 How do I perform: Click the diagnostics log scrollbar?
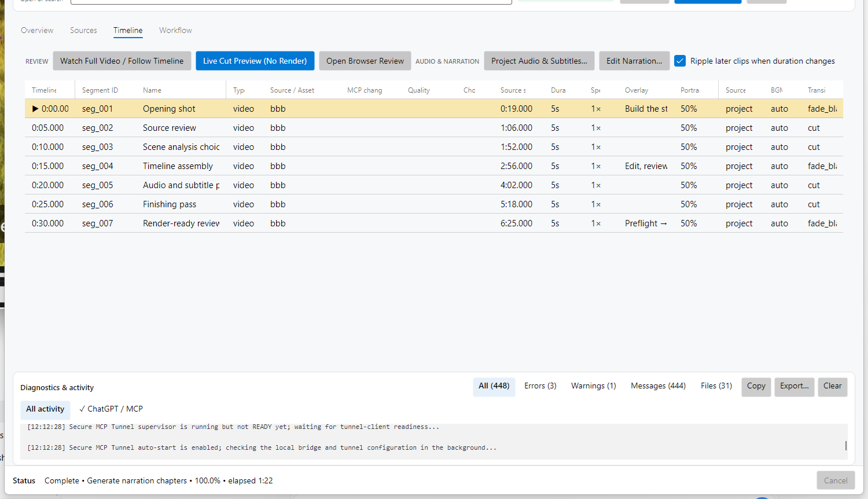point(845,446)
